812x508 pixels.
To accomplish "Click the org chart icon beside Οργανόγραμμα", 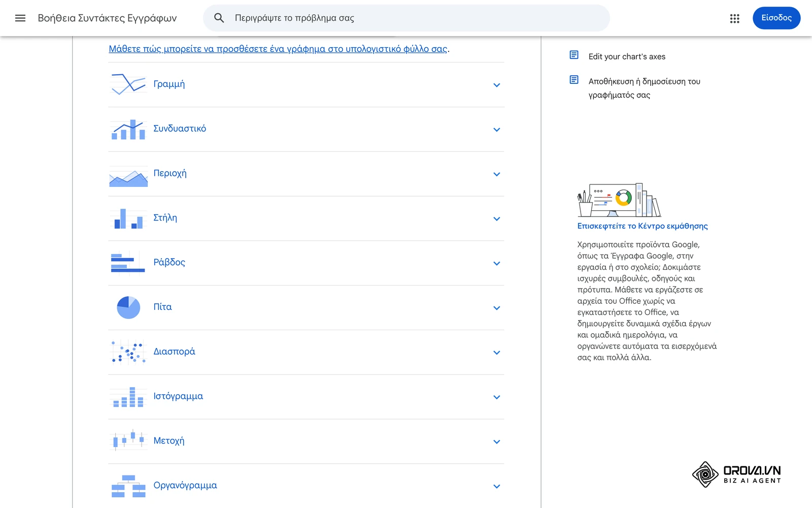I will (128, 486).
